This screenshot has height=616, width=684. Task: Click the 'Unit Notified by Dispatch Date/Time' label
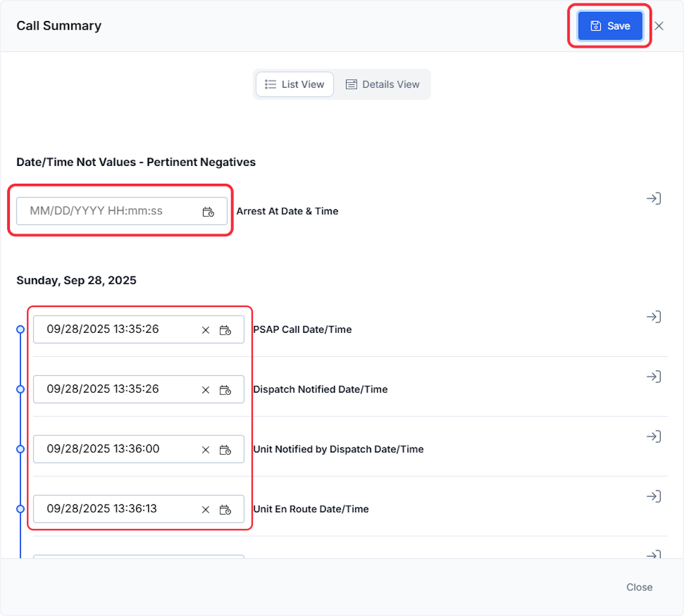click(339, 449)
